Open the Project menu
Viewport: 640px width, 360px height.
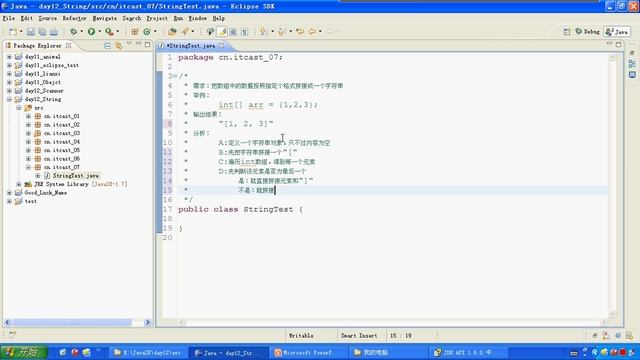[x=157, y=18]
